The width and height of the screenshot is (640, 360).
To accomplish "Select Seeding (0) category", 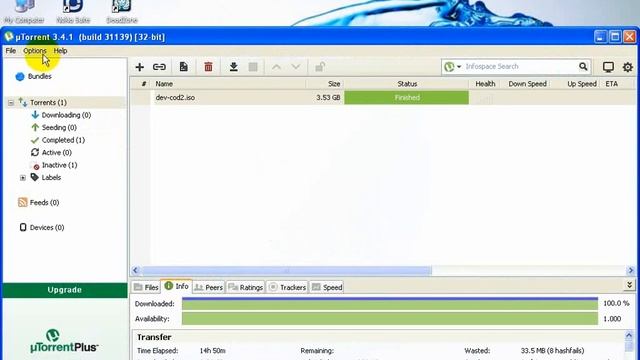I will (59, 127).
